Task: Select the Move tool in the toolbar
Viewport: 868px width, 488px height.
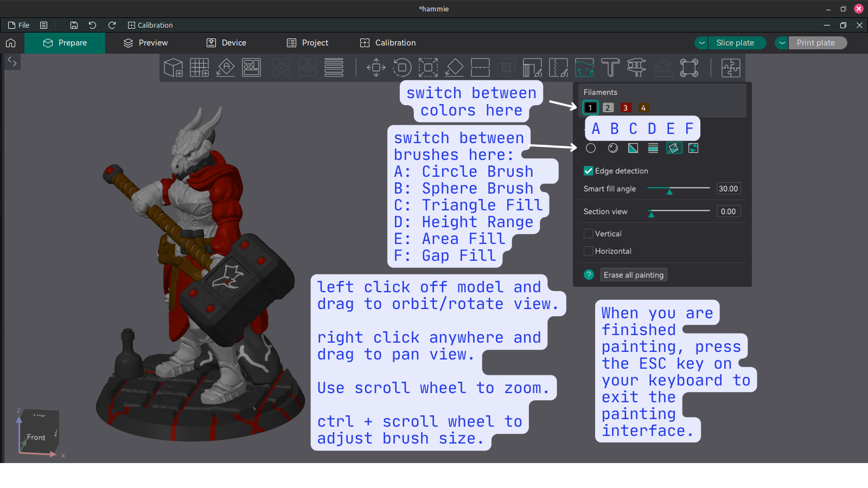Action: pos(375,67)
